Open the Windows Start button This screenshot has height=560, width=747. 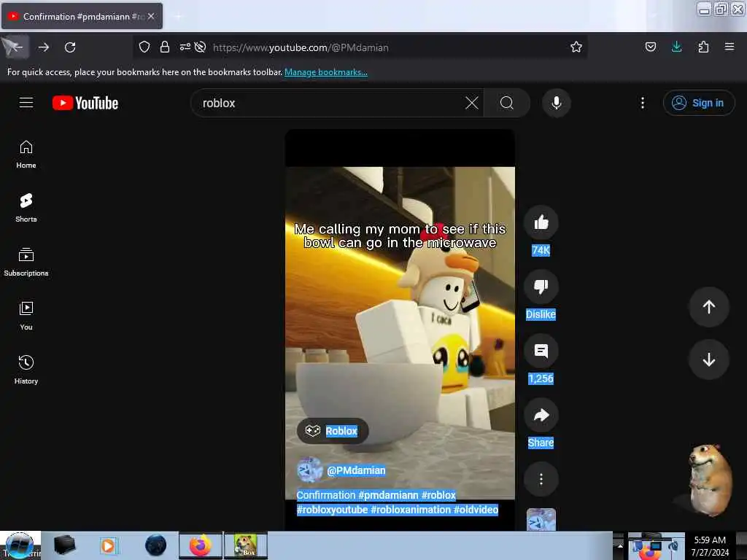(x=19, y=545)
